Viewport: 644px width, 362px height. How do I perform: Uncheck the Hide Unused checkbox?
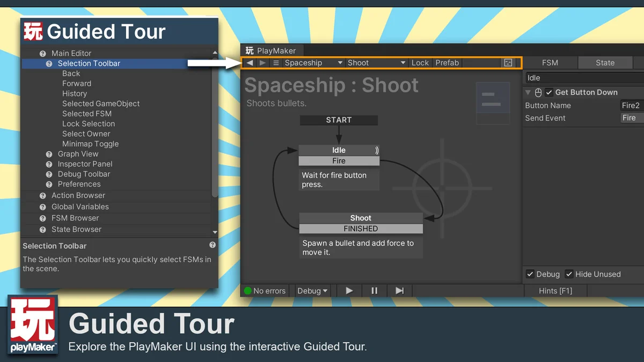point(569,274)
